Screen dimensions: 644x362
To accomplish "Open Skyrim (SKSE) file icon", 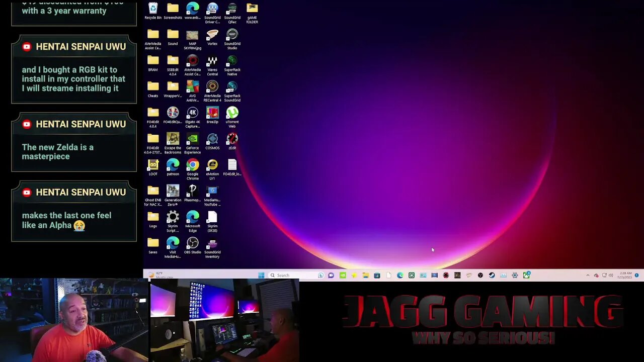I will click(212, 222).
